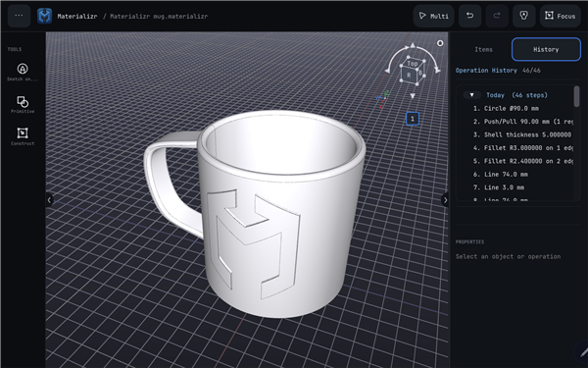Click the Materializr breadcrumb title
Screen dimensions: 588x368
tap(77, 16)
